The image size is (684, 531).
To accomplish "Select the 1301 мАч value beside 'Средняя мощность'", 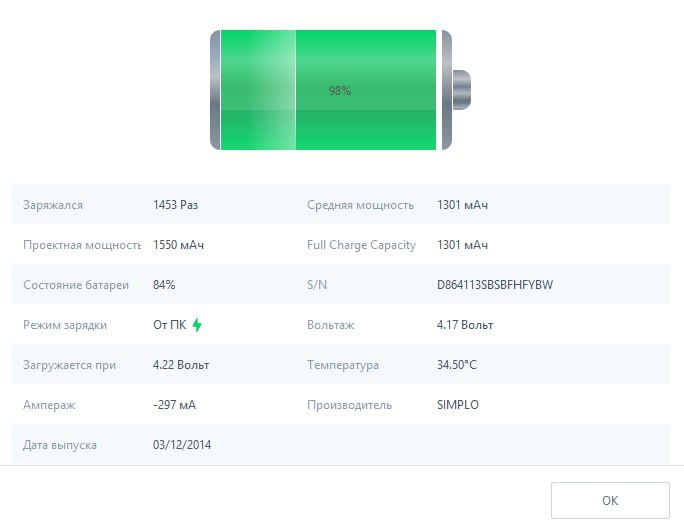I will [x=462, y=205].
